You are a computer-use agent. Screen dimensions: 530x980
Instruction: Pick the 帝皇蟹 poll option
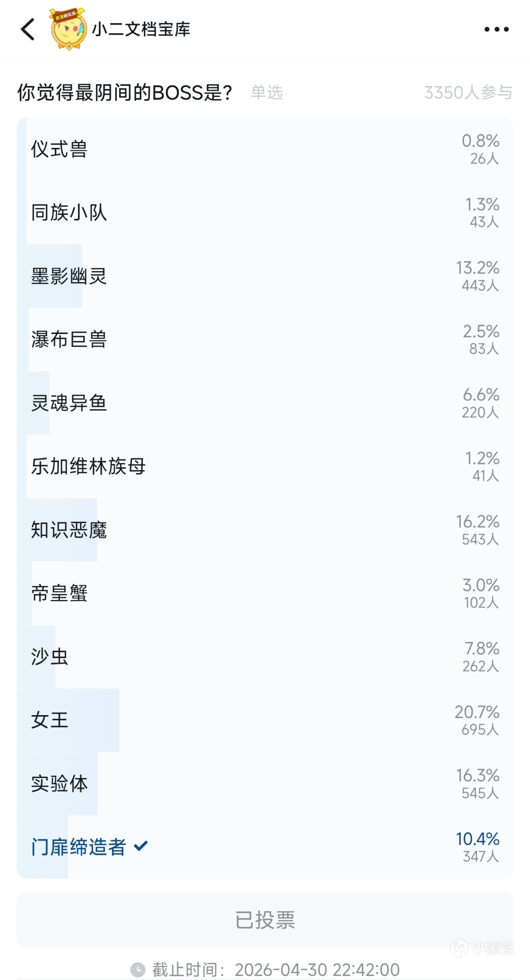pyautogui.click(x=265, y=593)
